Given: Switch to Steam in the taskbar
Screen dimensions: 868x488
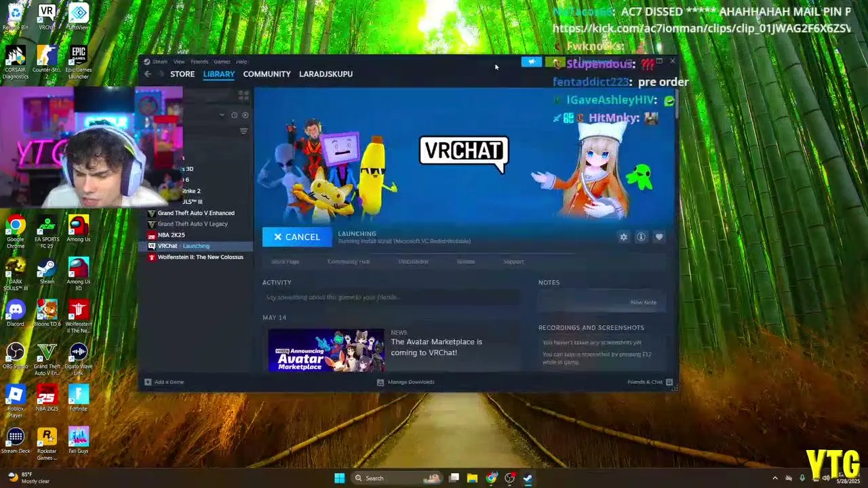Looking at the screenshot, I should (528, 478).
